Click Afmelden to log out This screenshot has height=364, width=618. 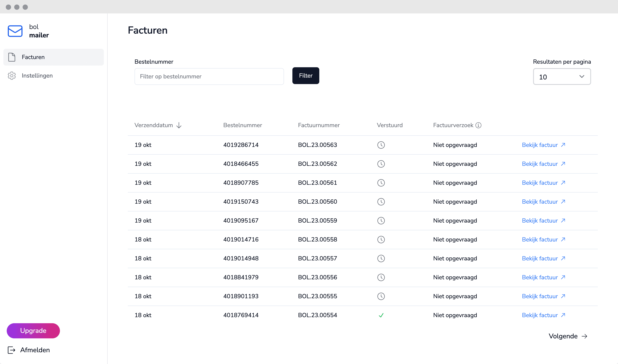(35, 350)
